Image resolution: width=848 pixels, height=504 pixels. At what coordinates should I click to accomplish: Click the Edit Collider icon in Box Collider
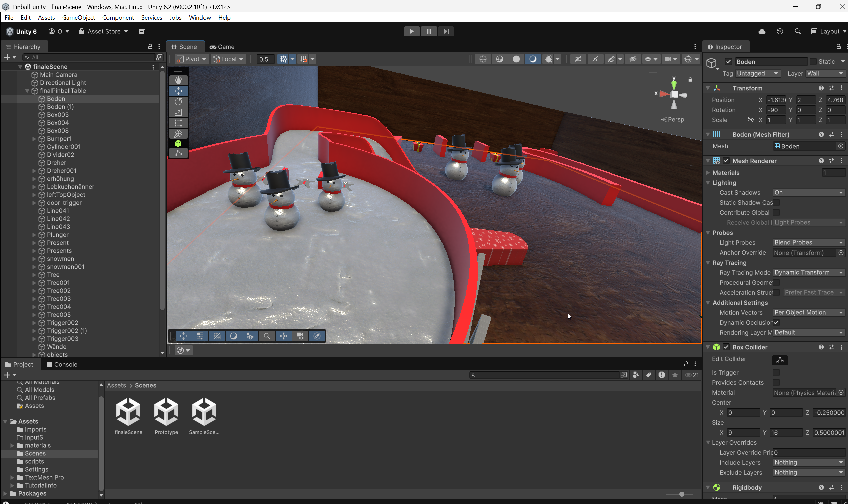click(x=779, y=360)
